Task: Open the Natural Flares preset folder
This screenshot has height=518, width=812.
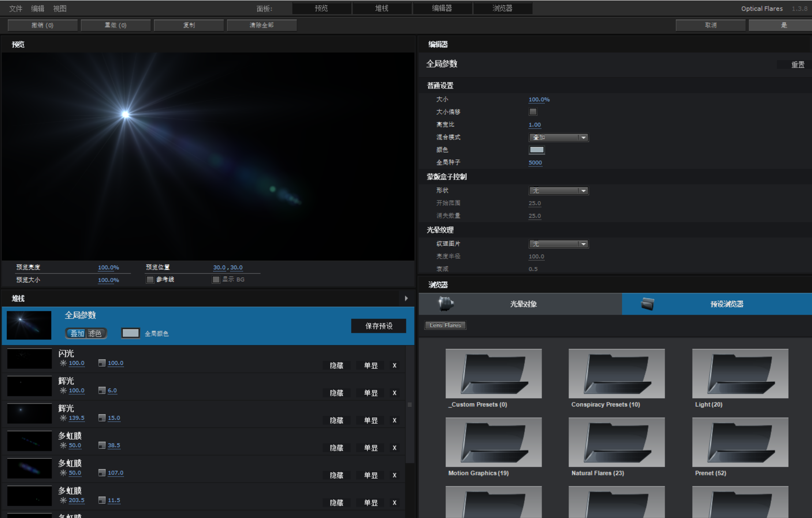Action: 617,442
